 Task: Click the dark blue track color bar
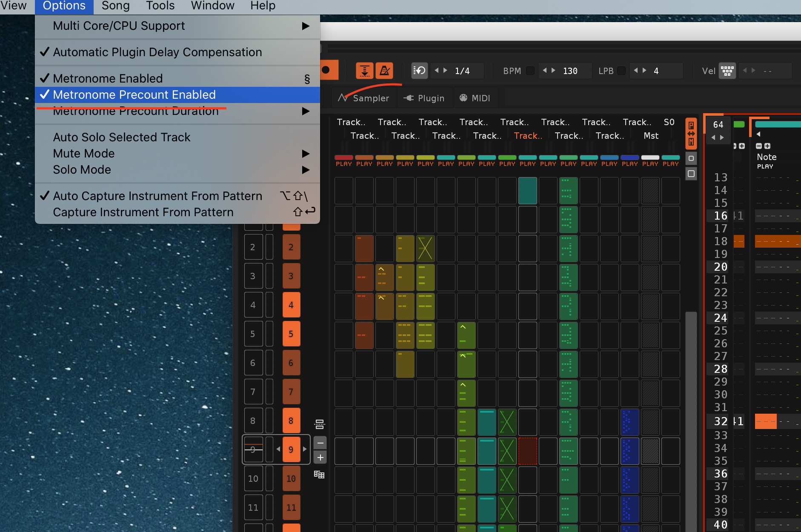tap(630, 157)
